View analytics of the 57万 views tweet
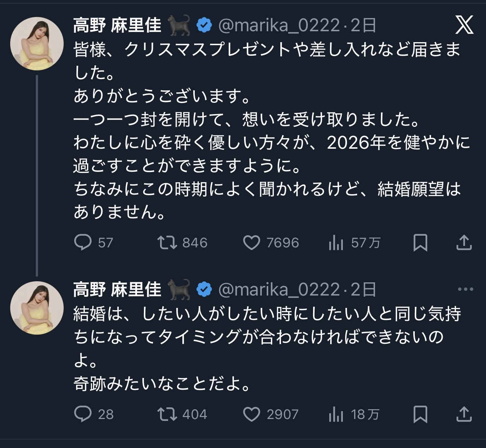Screen dimensions: 486x448 (x=336, y=243)
